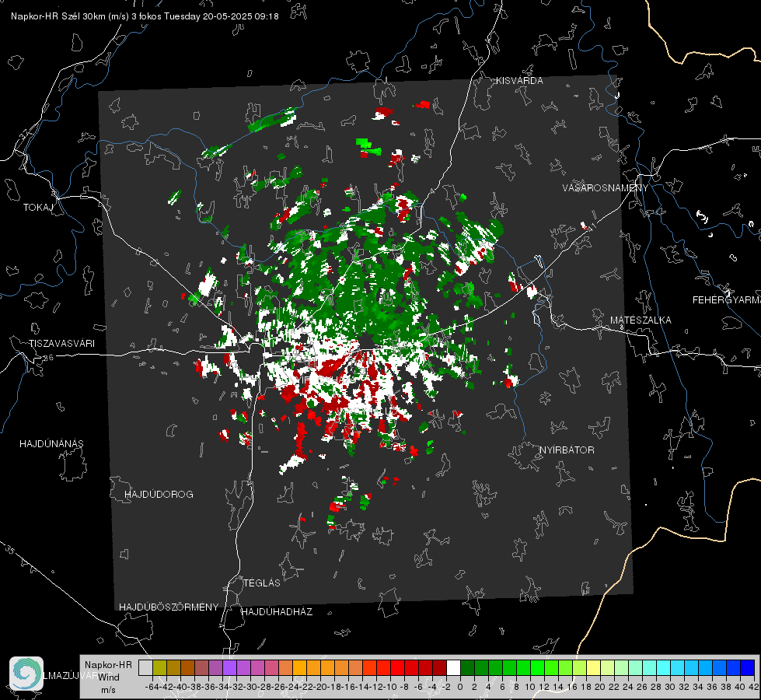Click road number 35 at the lower left
Screen dimensions: 761x700
11,551
